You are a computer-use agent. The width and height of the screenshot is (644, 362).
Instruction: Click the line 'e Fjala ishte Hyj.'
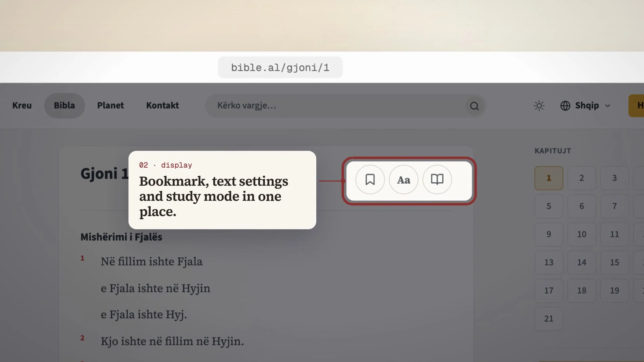point(144,315)
